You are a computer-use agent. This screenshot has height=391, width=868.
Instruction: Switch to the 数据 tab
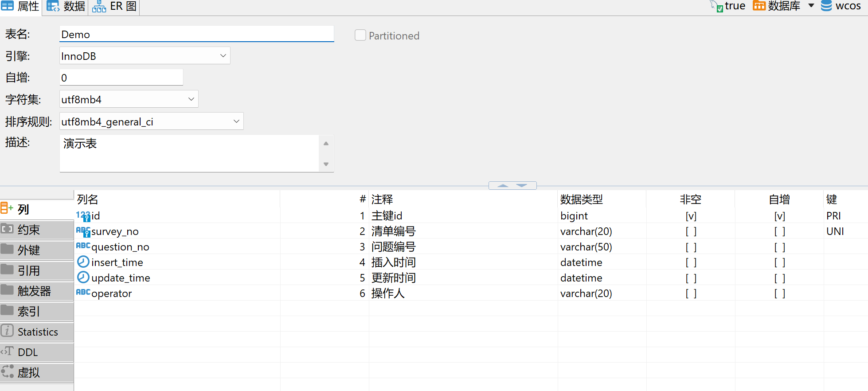(x=66, y=7)
